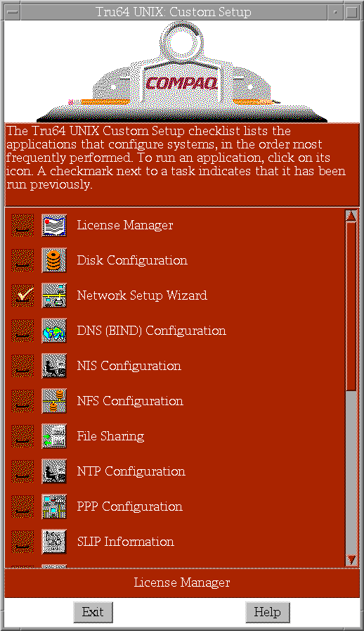Click the scrollbar down arrow
The image size is (364, 631).
coord(351,559)
